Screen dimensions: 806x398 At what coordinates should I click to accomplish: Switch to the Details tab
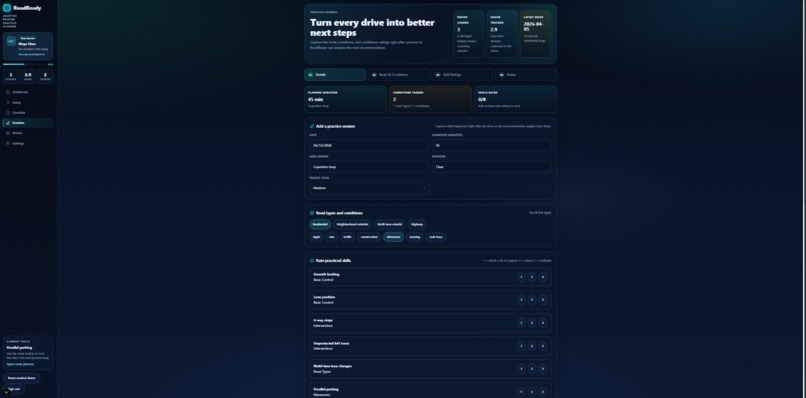point(335,75)
